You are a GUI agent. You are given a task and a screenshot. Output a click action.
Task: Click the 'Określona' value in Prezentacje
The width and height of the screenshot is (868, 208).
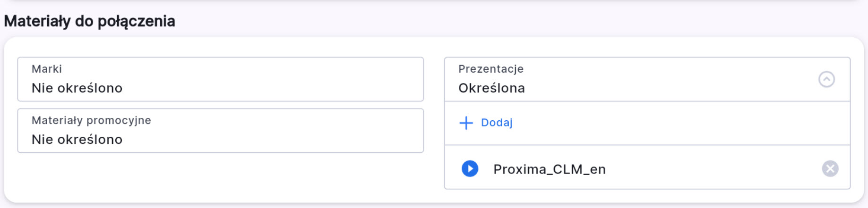[x=491, y=88]
